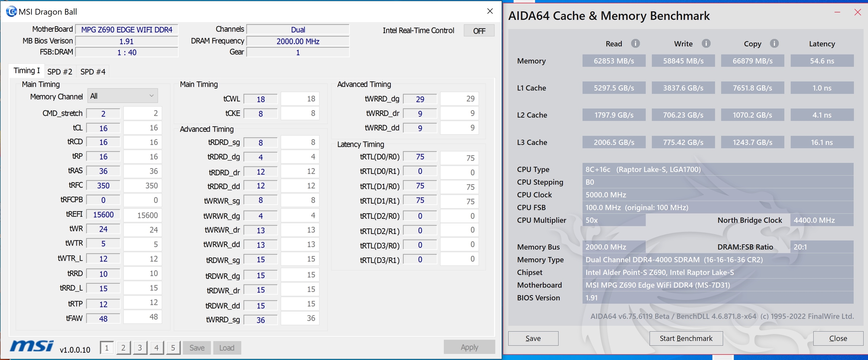Switch to the SPD #4 tab

pyautogui.click(x=93, y=72)
